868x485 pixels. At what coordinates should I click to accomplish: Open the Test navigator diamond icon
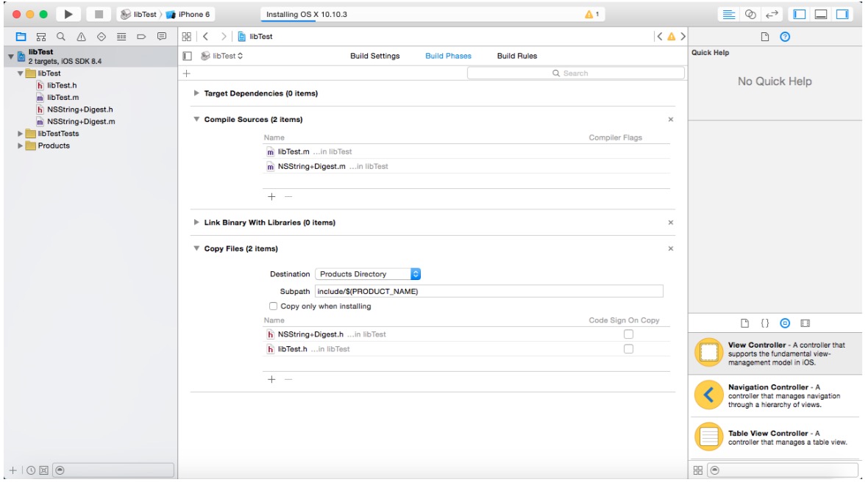click(x=102, y=37)
